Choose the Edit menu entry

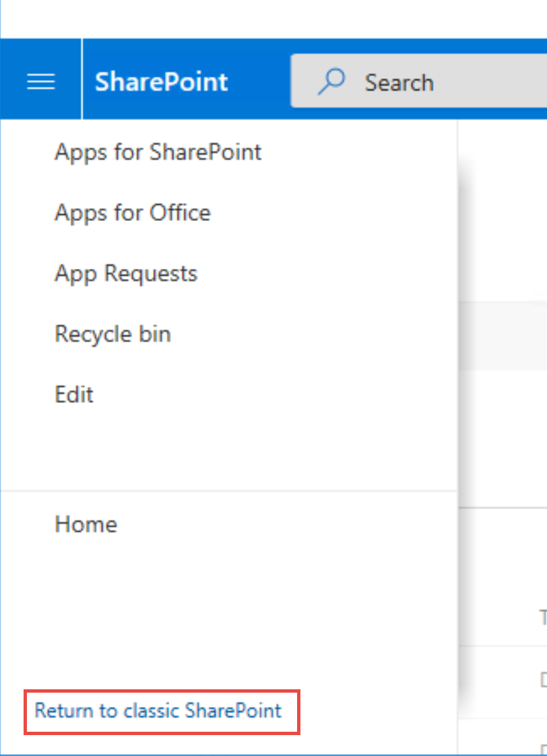point(73,394)
